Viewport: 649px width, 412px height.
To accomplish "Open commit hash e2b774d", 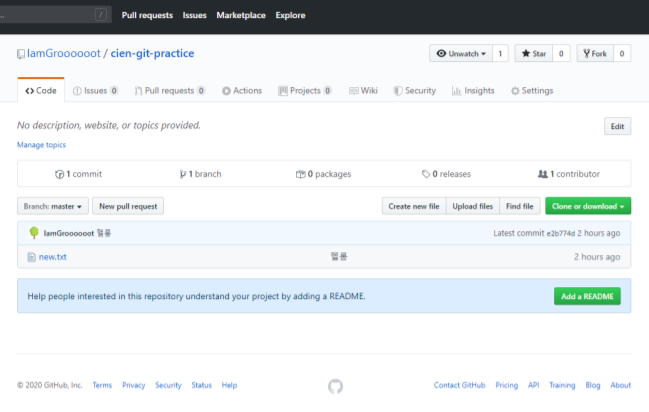I will click(x=561, y=234).
